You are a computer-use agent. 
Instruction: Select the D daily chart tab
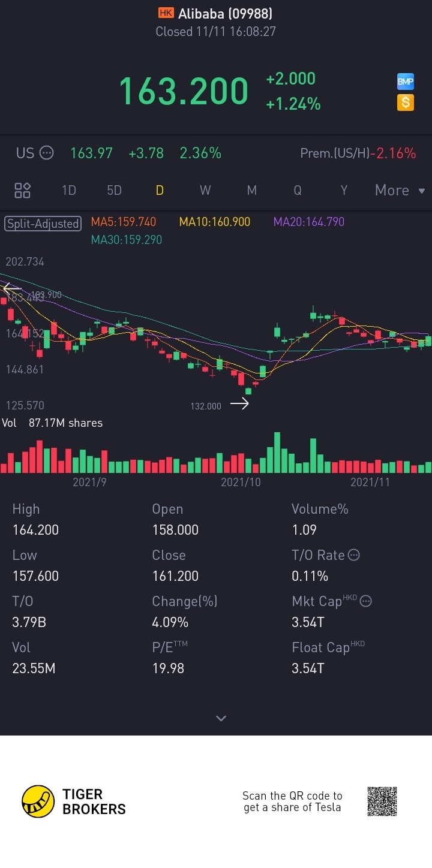tap(160, 190)
